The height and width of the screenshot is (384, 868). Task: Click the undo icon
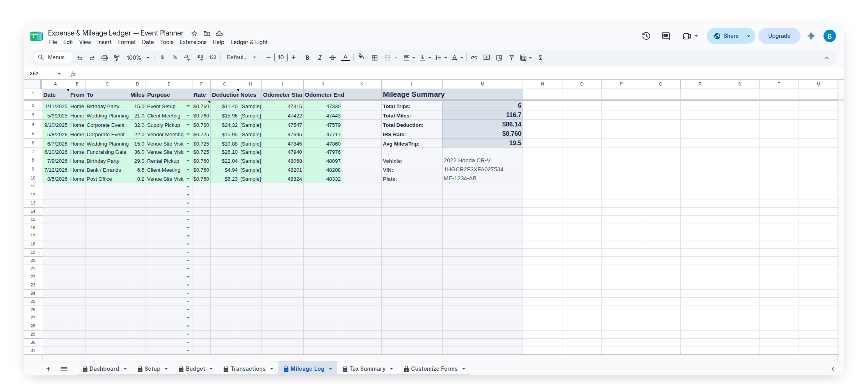tap(80, 58)
